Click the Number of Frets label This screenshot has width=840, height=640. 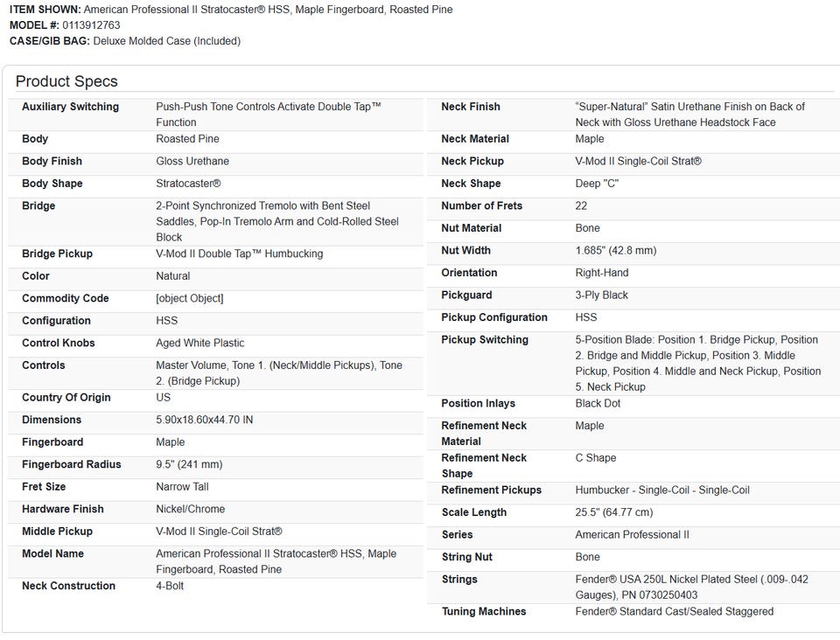(481, 205)
